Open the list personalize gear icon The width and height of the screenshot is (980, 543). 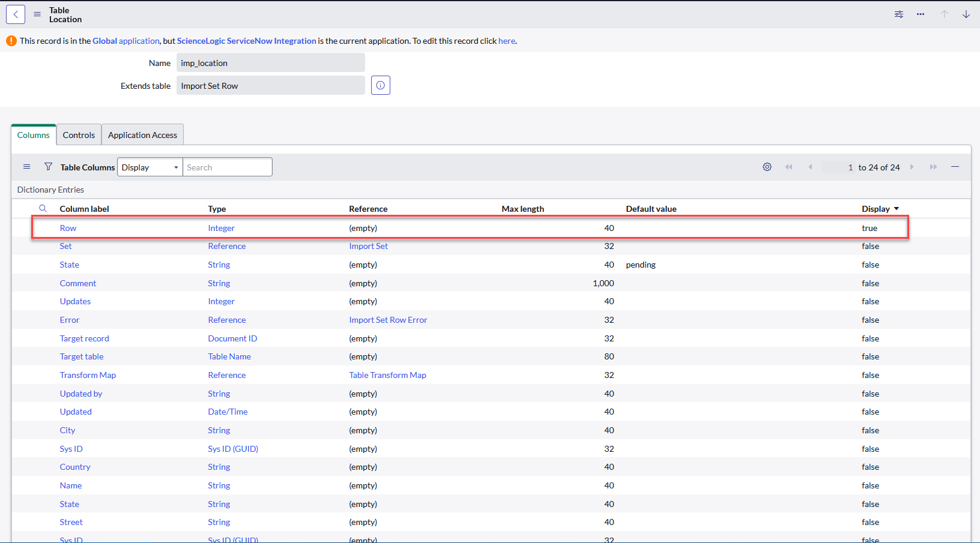tap(767, 167)
